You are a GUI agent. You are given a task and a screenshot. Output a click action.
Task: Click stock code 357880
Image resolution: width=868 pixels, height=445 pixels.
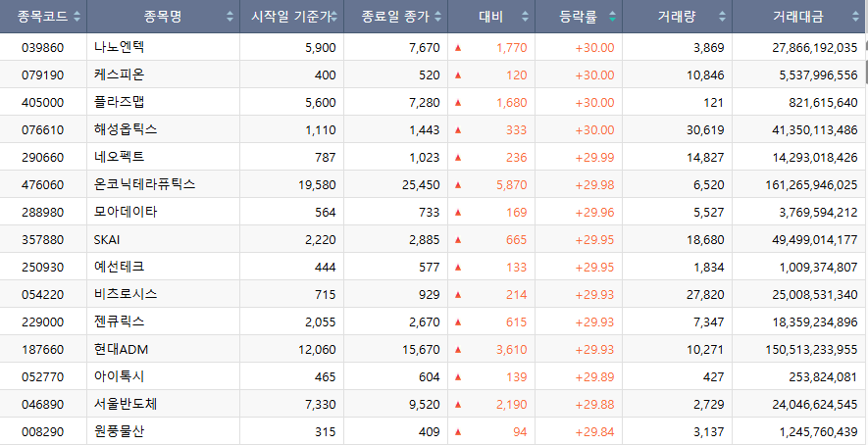click(x=42, y=240)
